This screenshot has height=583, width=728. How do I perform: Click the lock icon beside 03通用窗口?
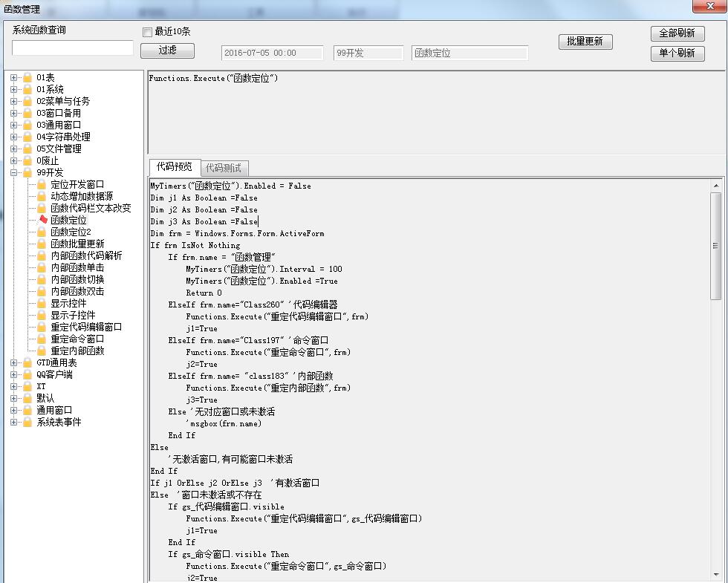tap(28, 125)
